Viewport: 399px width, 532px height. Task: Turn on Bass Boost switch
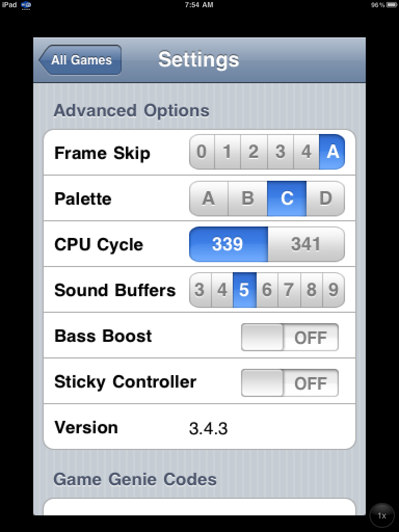(289, 337)
